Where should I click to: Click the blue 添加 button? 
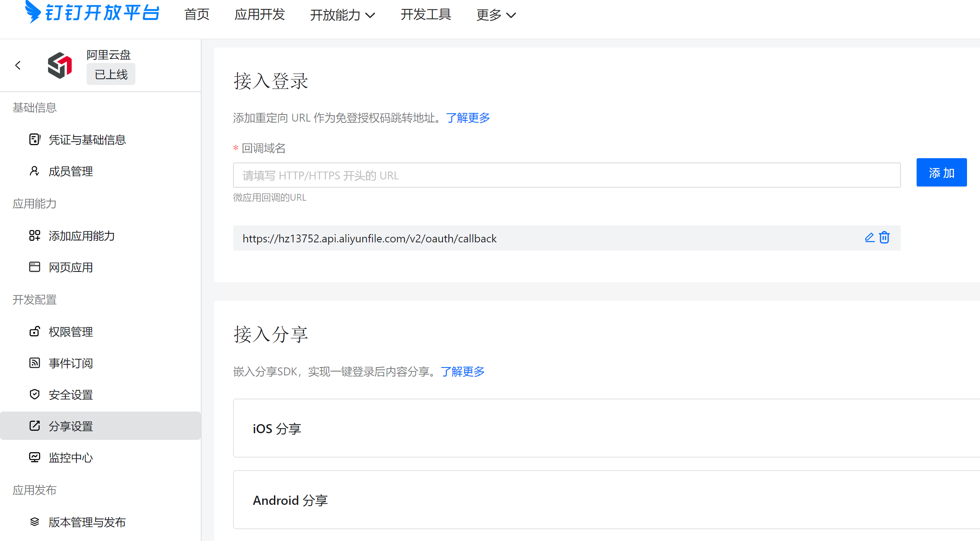(x=941, y=172)
